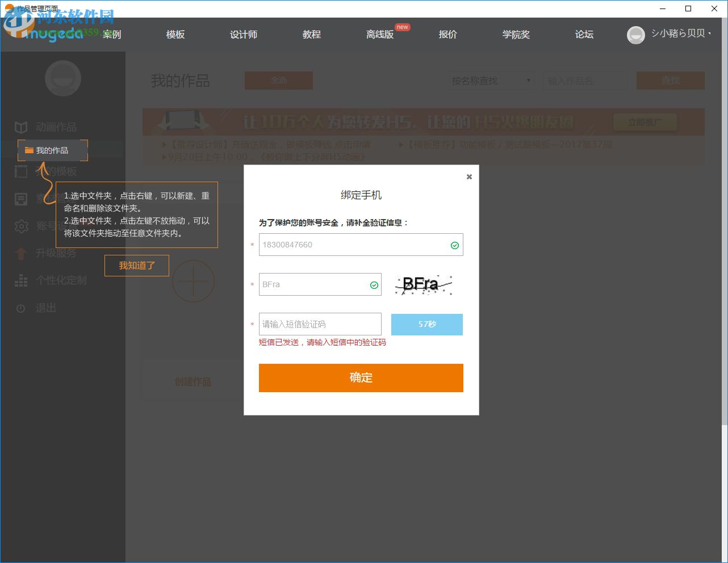The height and width of the screenshot is (563, 728).
Task: Click the 我的模板 sidebar icon
Action: [x=21, y=171]
